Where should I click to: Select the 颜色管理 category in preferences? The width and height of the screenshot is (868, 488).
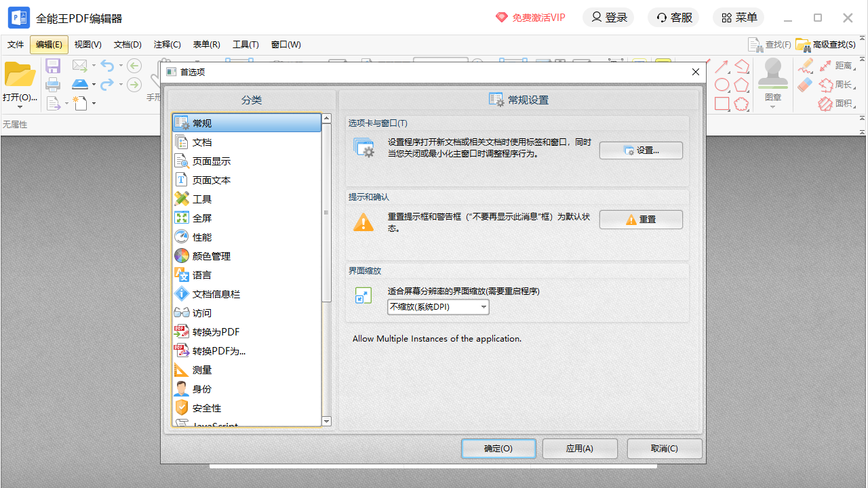point(211,256)
